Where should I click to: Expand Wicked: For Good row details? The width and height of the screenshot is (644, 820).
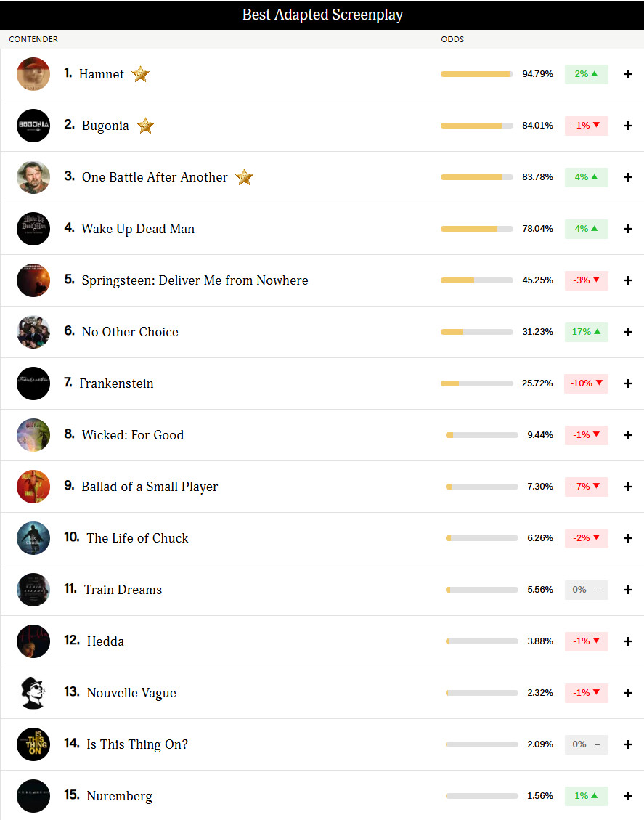coord(628,435)
